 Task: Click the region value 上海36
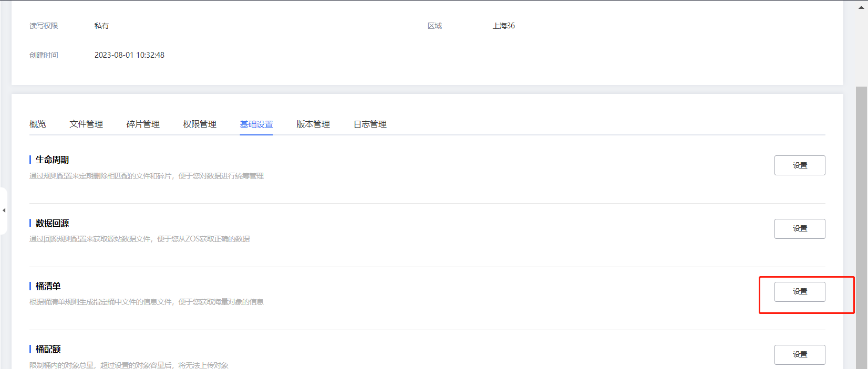(503, 26)
